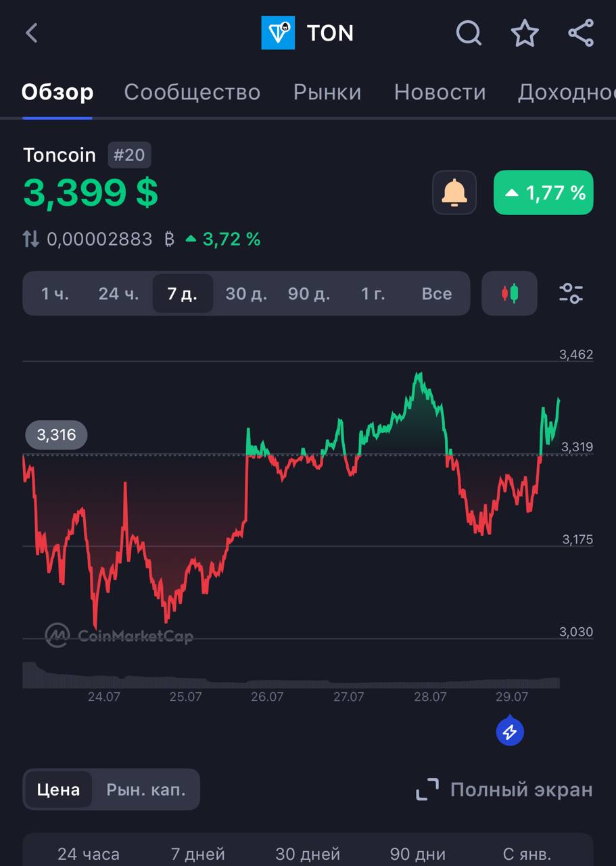The width and height of the screenshot is (616, 866).
Task: Tap the 3,462 axis value
Action: tap(576, 355)
